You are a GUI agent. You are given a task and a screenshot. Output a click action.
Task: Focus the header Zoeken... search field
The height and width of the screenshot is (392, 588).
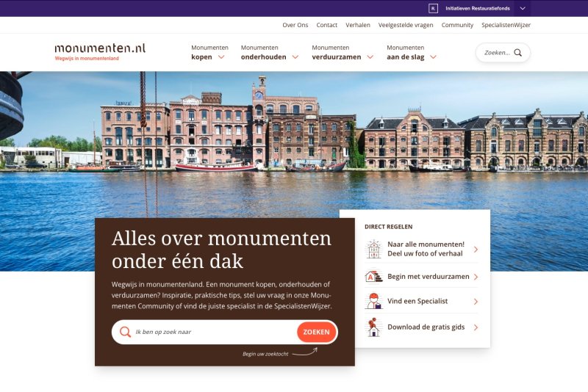click(503, 52)
